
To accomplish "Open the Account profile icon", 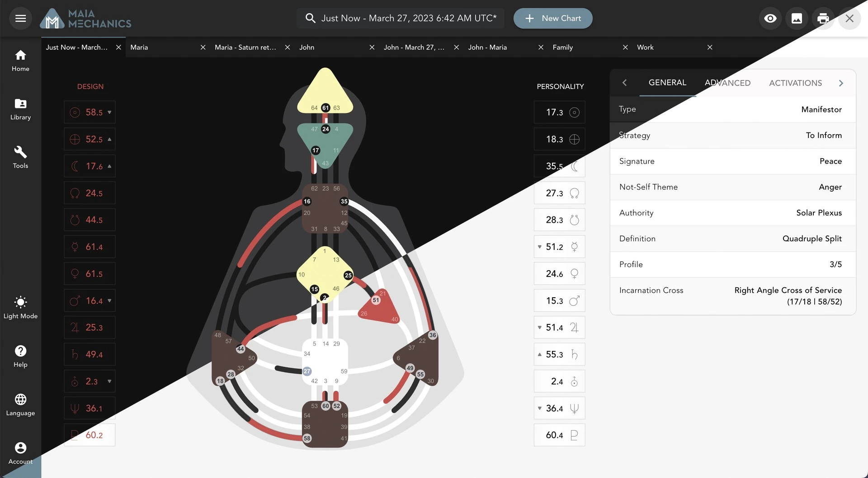I will [x=20, y=453].
